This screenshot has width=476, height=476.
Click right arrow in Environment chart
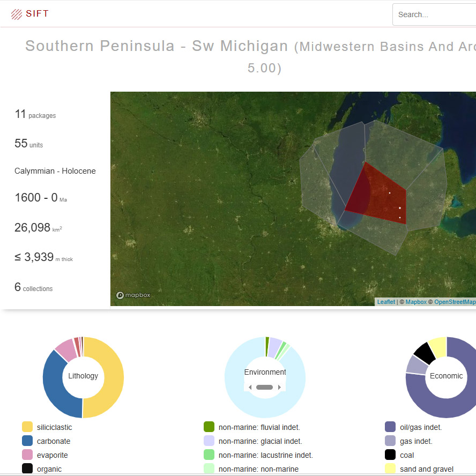pyautogui.click(x=279, y=388)
